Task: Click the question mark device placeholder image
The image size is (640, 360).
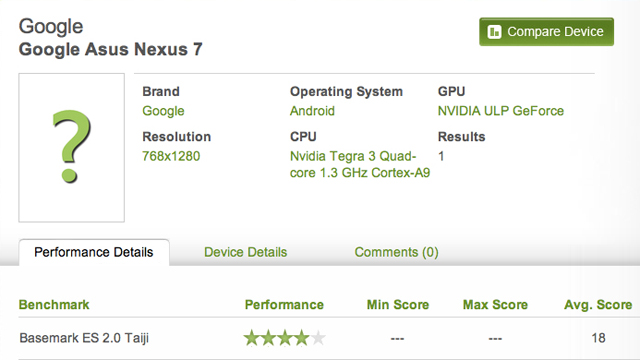Action: (71, 148)
